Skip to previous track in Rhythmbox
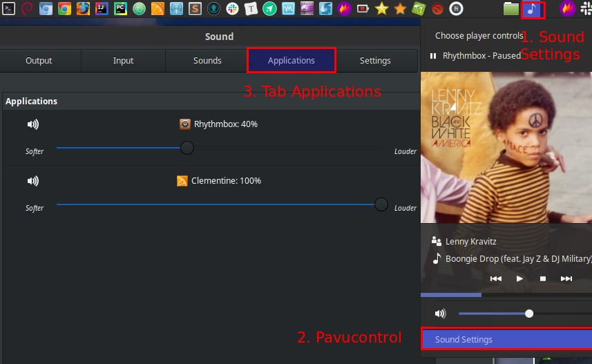Viewport: 592px width, 364px height. [x=496, y=278]
